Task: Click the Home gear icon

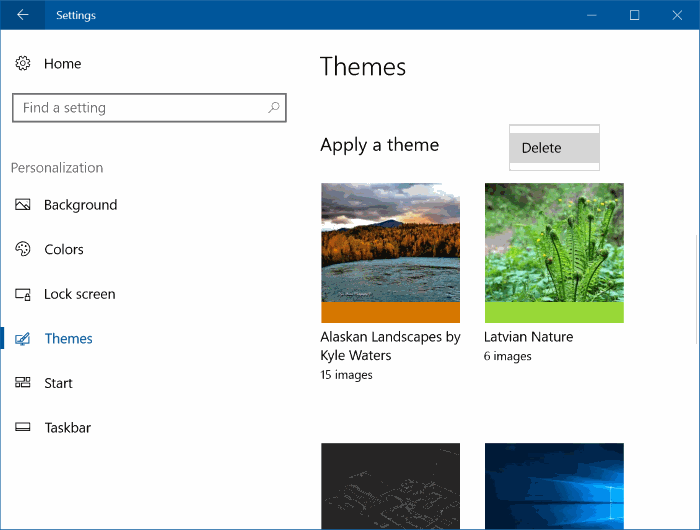Action: coord(23,64)
